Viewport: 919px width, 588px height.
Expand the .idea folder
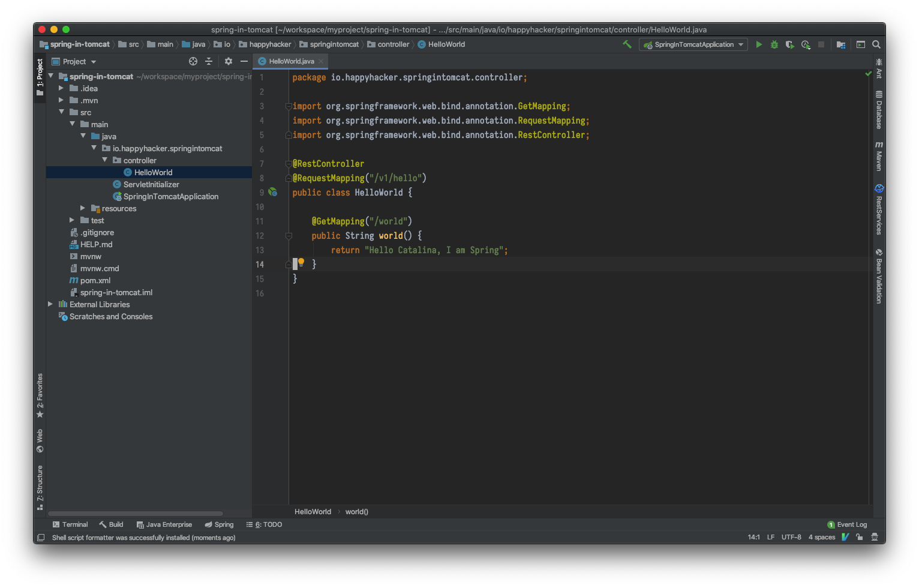coord(61,88)
